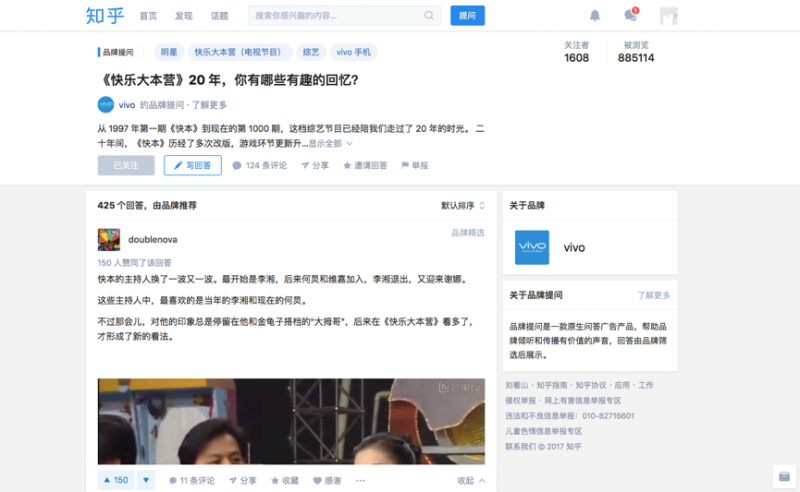800x492 pixels.
Task: Open the 工作 footer link
Action: point(645,385)
